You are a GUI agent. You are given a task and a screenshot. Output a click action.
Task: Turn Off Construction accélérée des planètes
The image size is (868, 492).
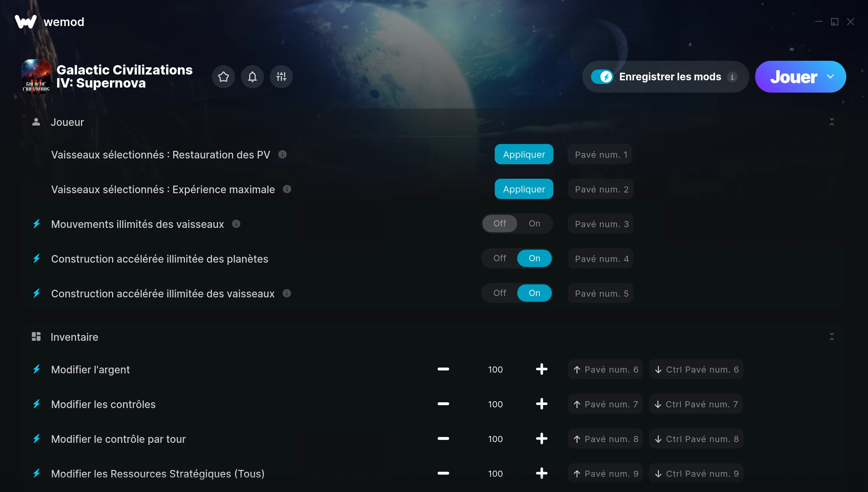[x=500, y=258]
